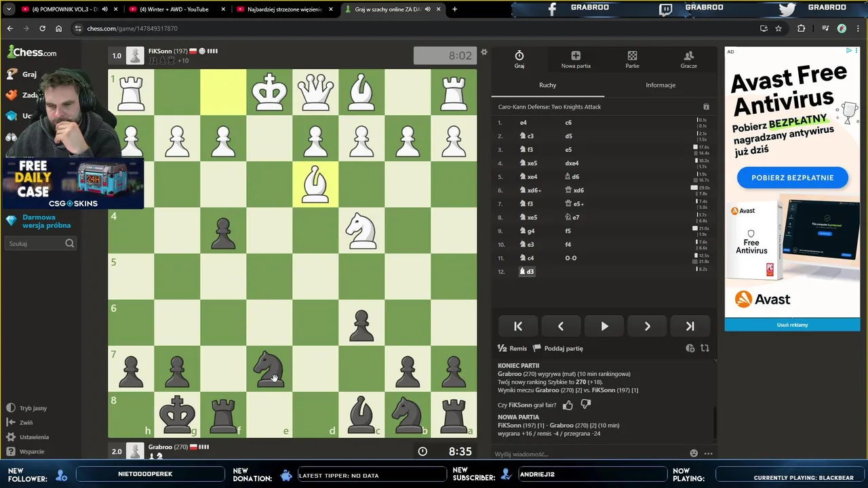
Task: Mute the Graj w szachy tab audio
Action: pyautogui.click(x=427, y=9)
